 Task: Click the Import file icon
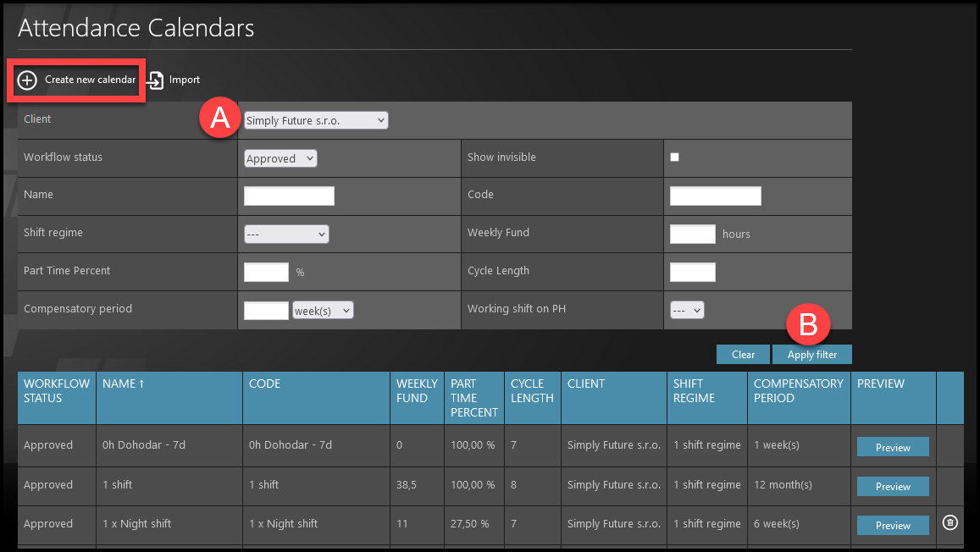click(x=156, y=80)
